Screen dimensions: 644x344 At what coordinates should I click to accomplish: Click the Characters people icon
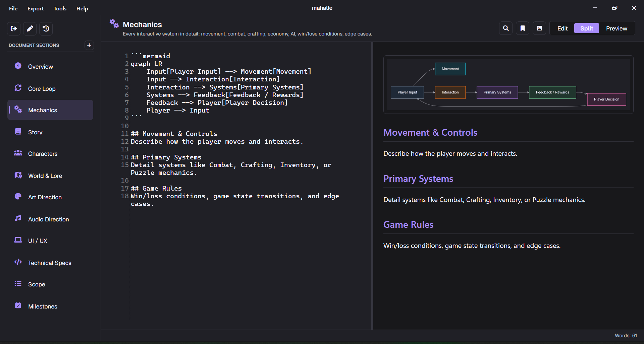tap(18, 153)
